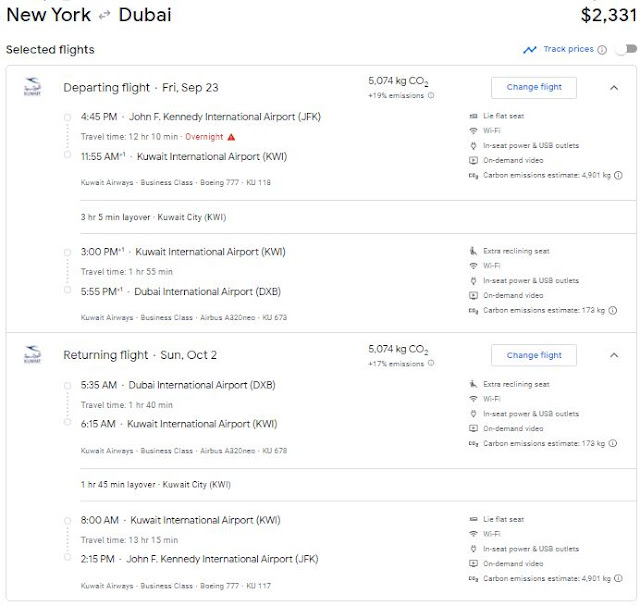Open info icon next to +17% emissions
The width and height of the screenshot is (640, 606).
[431, 363]
